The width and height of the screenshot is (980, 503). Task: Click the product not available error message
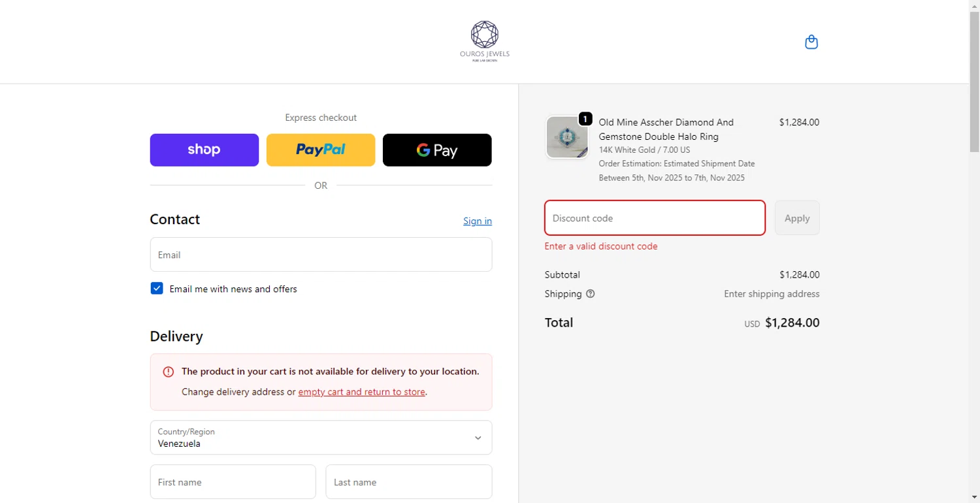331,372
